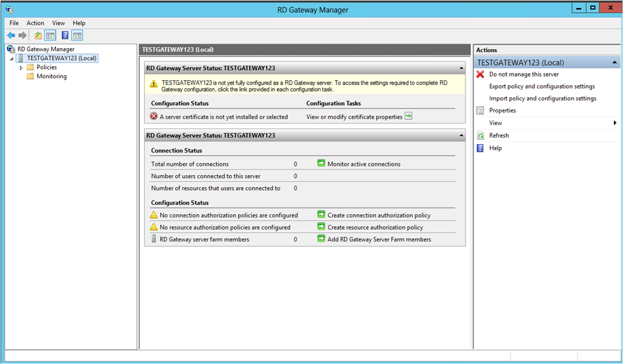Collapse the first RD Gateway Server Status section
The height and width of the screenshot is (364, 623).
(461, 68)
